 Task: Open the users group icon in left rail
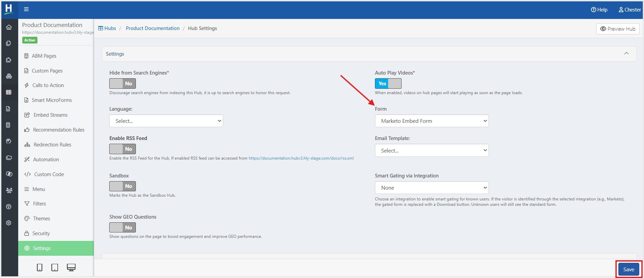[9, 190]
